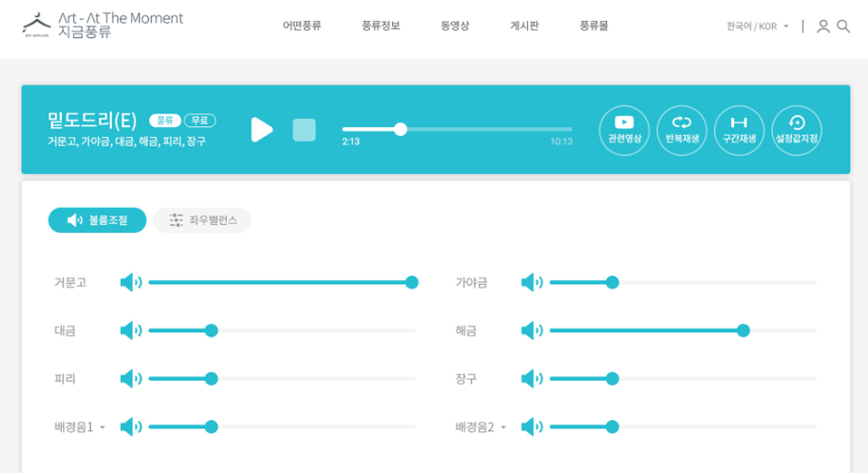The height and width of the screenshot is (473, 868).
Task: Click the 장구 volume slider handle
Action: pyautogui.click(x=612, y=379)
